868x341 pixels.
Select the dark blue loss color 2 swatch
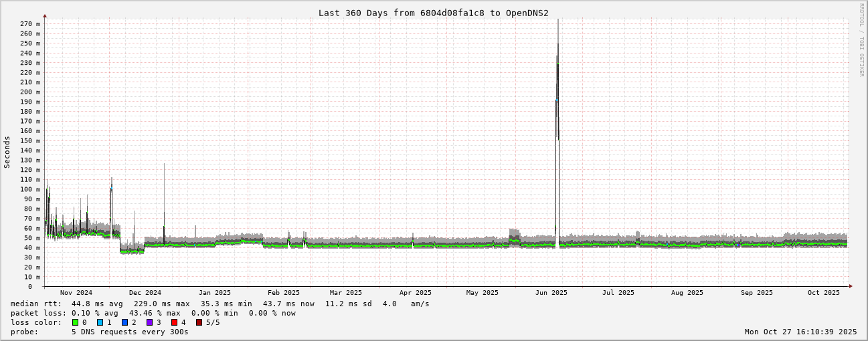tap(124, 322)
